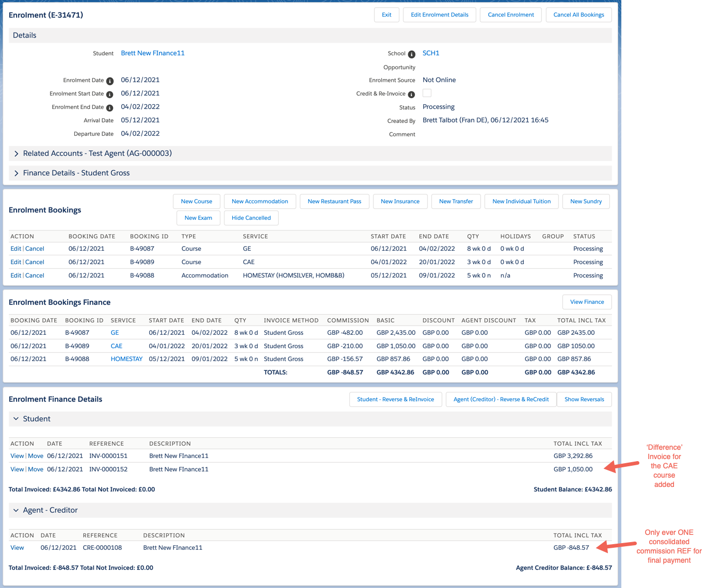Image resolution: width=707 pixels, height=588 pixels.
Task: Cancel booking B-49089
Action: coord(35,262)
